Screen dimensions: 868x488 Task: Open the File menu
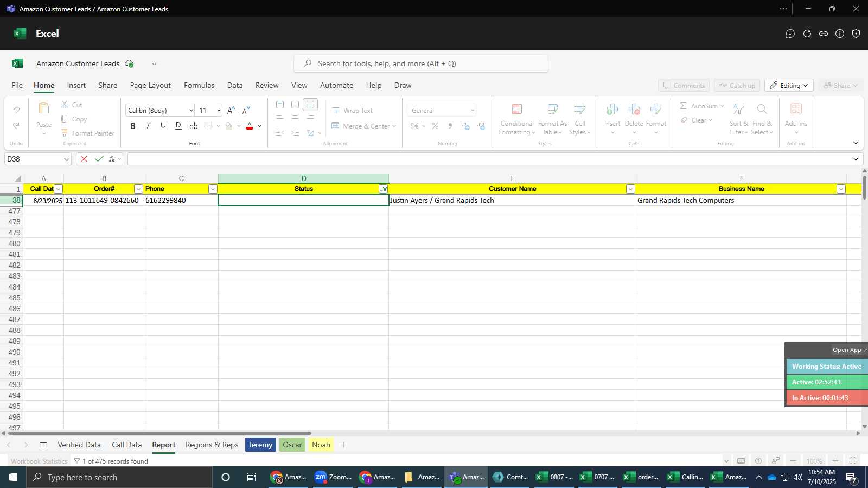point(17,85)
